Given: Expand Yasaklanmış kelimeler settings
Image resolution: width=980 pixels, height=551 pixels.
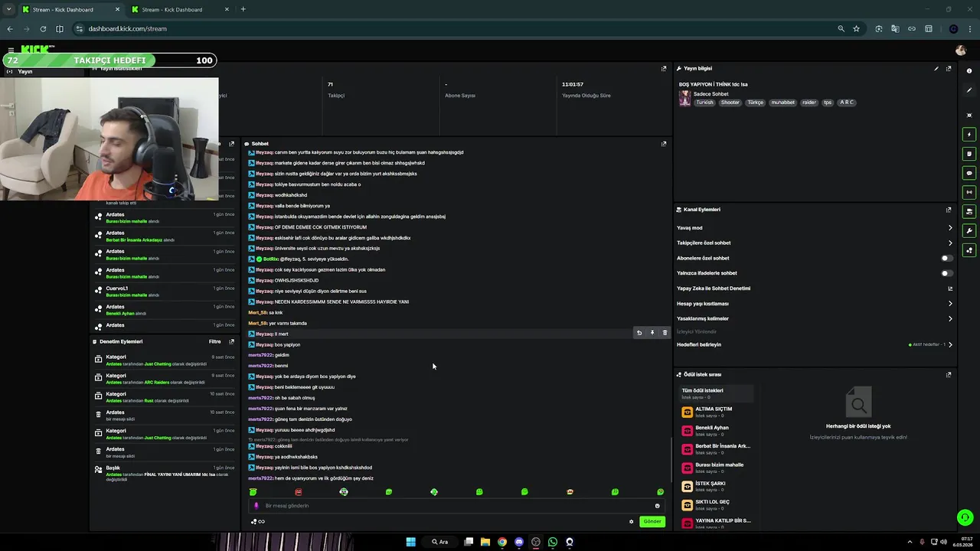Looking at the screenshot, I should (950, 319).
